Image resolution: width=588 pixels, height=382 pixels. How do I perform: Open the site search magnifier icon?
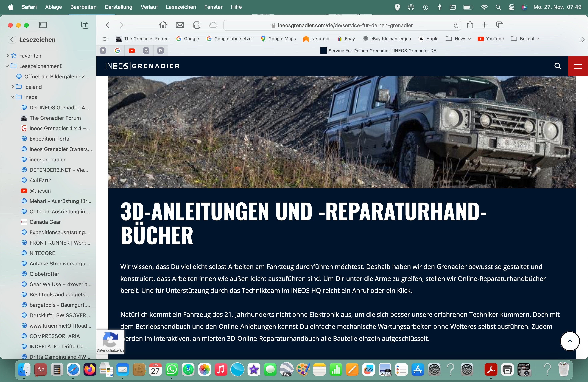pos(558,66)
